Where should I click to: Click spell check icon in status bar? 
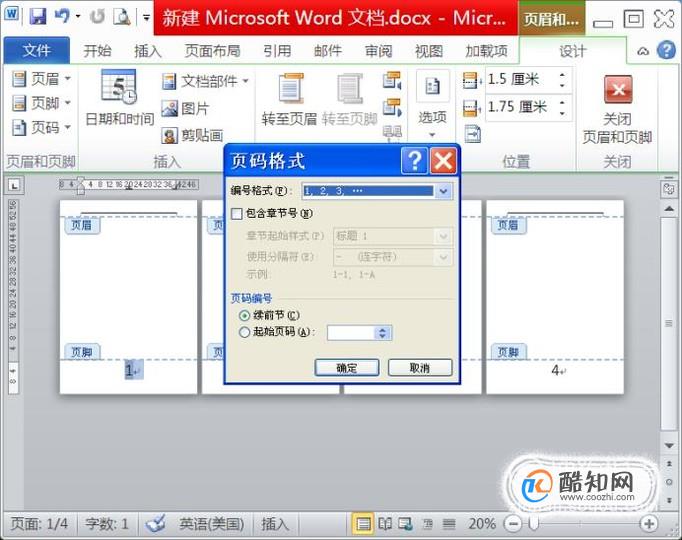pos(155,523)
